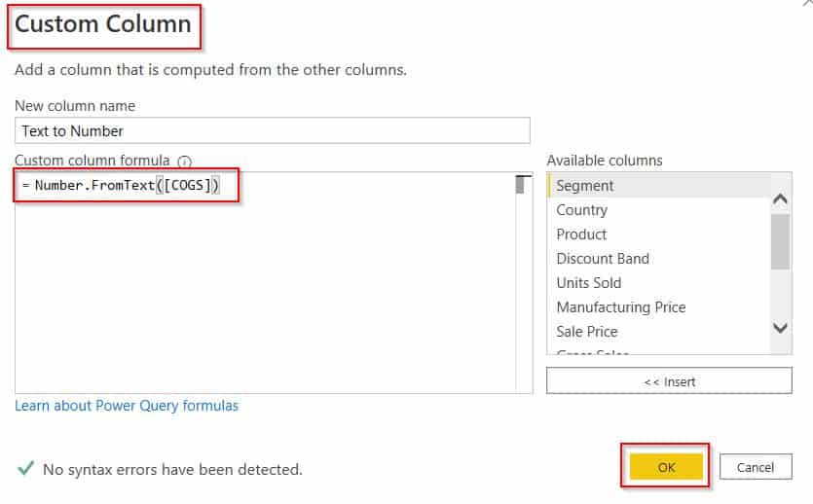
Task: Select Discount Band in Available columns
Action: point(658,259)
